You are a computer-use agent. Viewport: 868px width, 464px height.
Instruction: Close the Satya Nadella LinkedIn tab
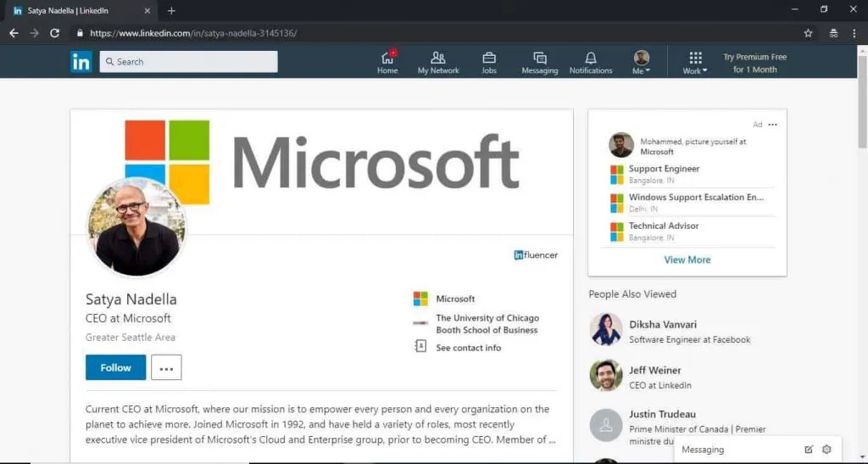(x=147, y=10)
